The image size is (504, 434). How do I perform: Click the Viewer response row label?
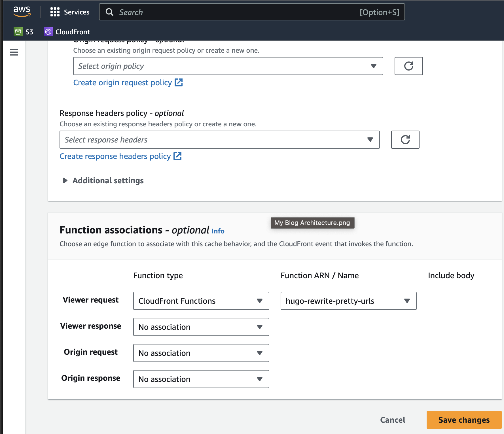[91, 326]
